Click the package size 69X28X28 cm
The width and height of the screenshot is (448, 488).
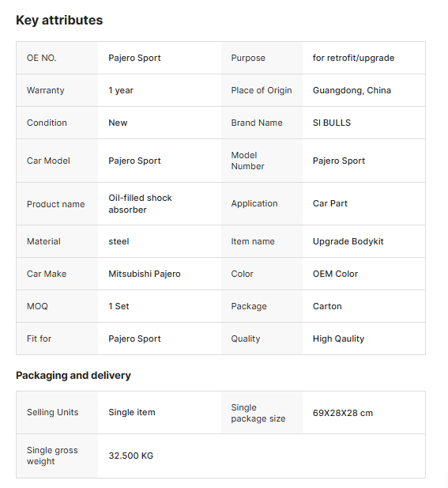(x=343, y=413)
